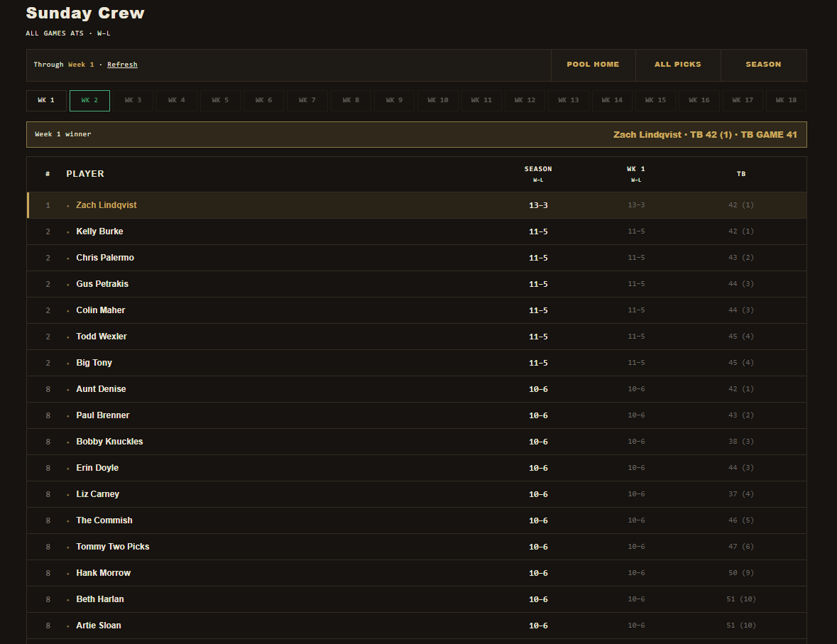Viewport: 837px width, 644px height.
Task: Open the SEASON button
Action: click(763, 65)
